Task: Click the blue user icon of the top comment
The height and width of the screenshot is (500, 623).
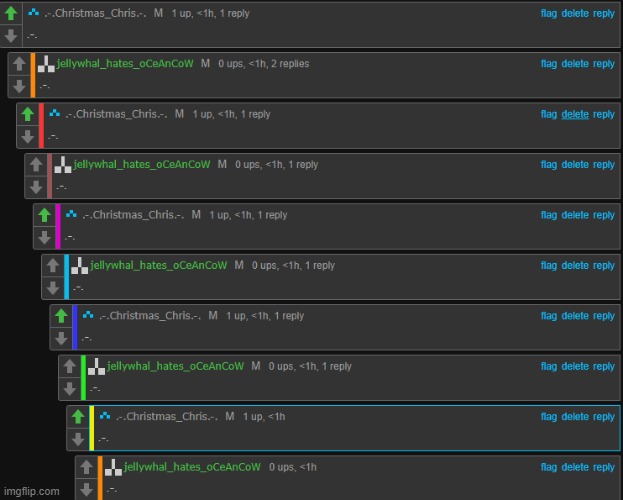Action: point(34,13)
